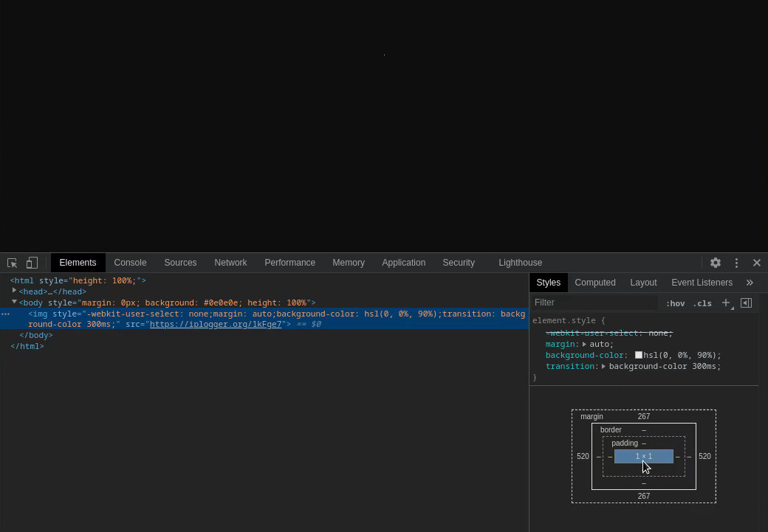Show more sidebar tabs with double chevron
768x532 pixels.
click(x=750, y=283)
